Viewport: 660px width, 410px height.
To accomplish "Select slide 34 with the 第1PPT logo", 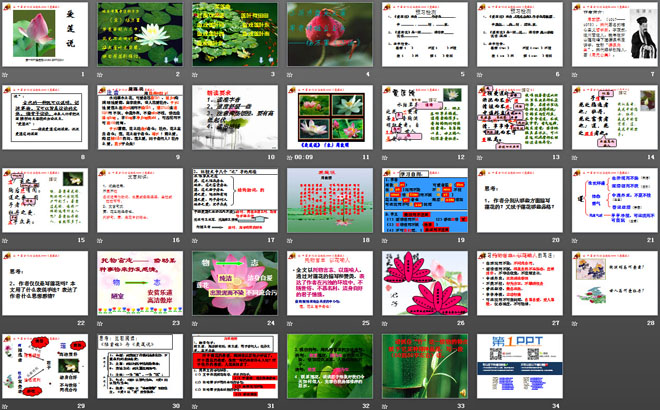I will (520, 366).
